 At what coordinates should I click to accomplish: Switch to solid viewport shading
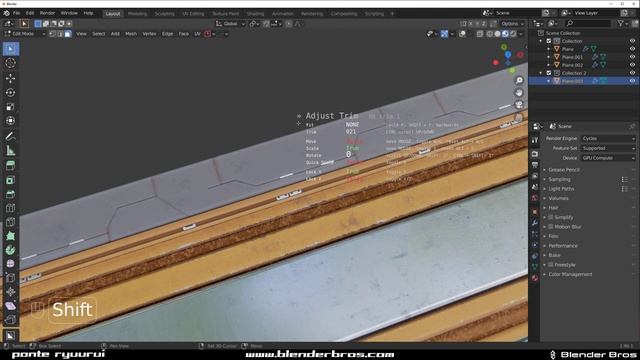[x=497, y=34]
